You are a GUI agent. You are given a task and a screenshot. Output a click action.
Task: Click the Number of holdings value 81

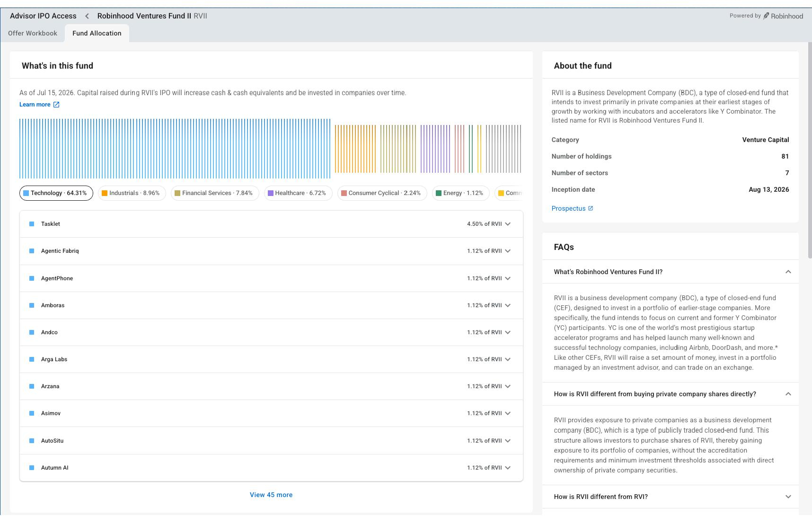(x=785, y=156)
